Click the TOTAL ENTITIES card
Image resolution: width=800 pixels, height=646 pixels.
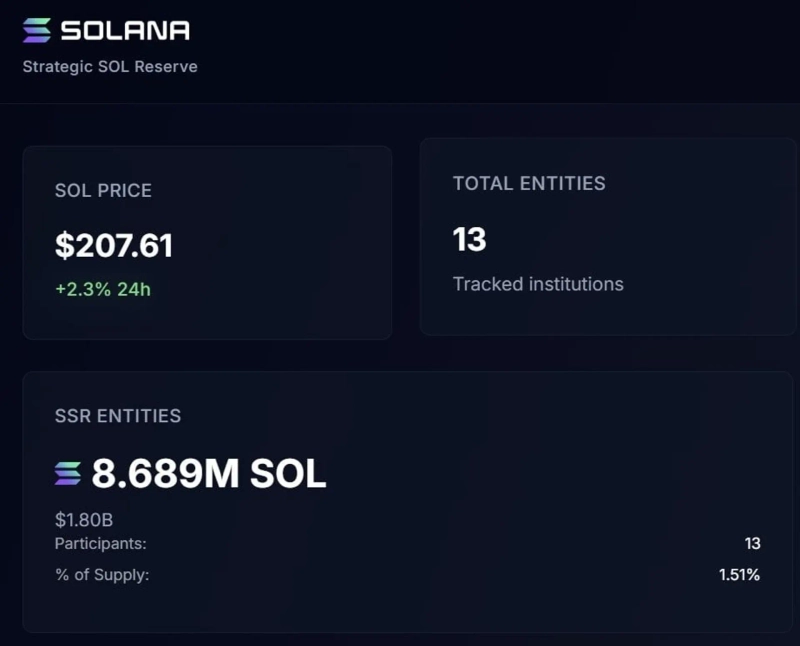click(x=608, y=238)
